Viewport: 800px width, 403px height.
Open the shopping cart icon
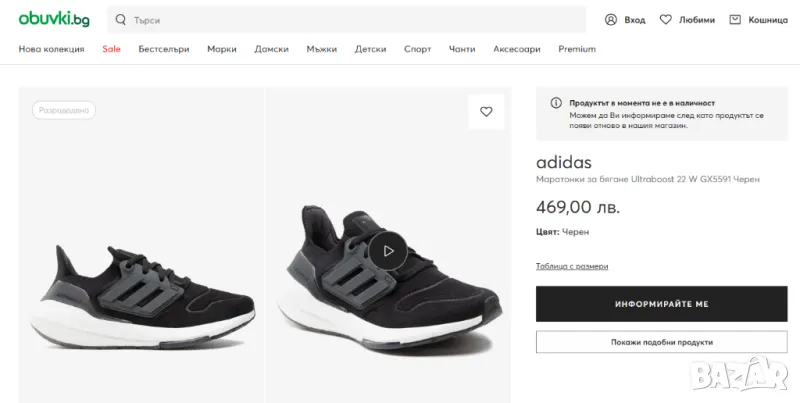point(735,19)
